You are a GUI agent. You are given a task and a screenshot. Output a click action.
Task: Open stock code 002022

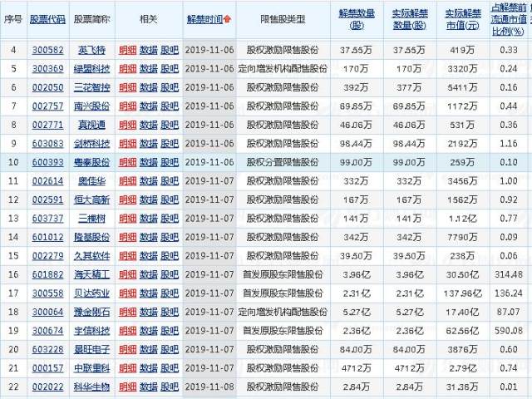tap(48, 387)
